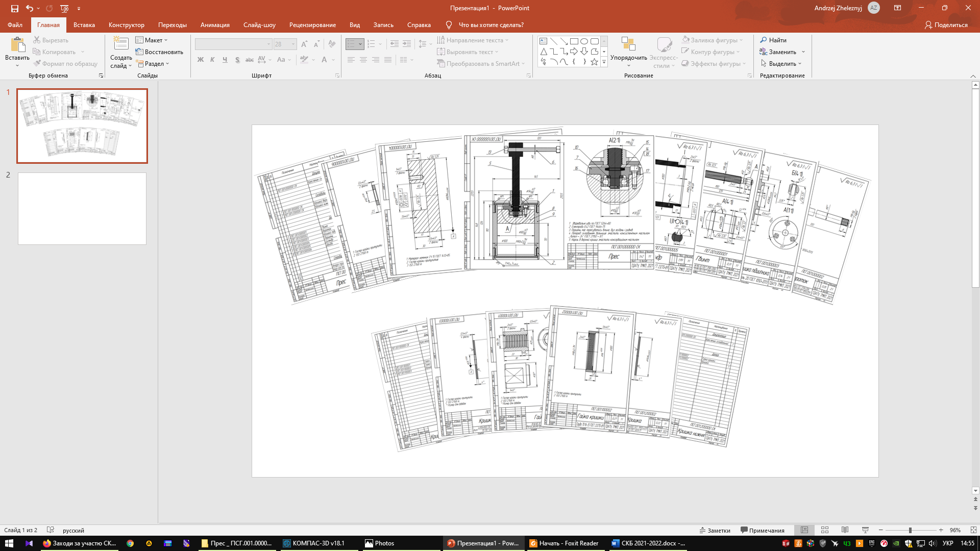Click the Создать слайд icon
980x551 pixels.
[121, 45]
